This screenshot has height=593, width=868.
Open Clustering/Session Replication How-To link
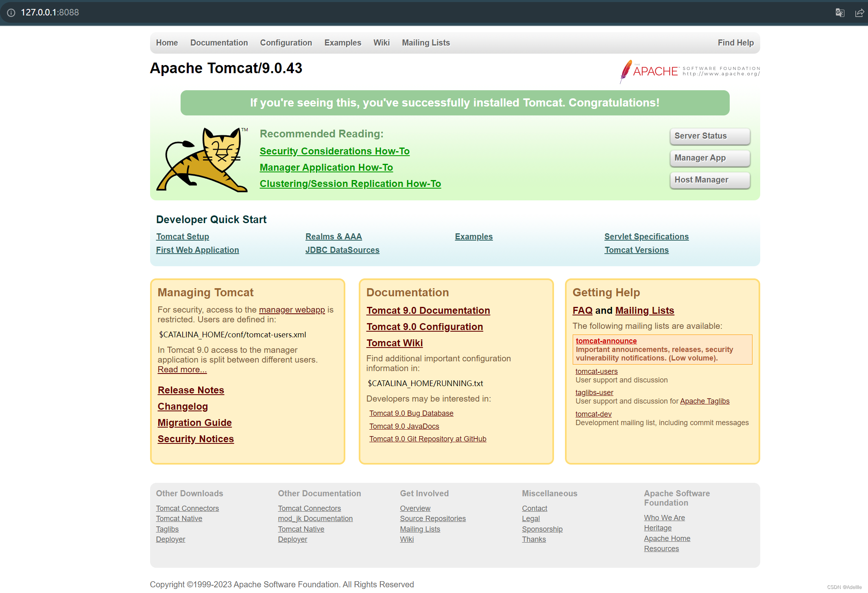(x=350, y=184)
